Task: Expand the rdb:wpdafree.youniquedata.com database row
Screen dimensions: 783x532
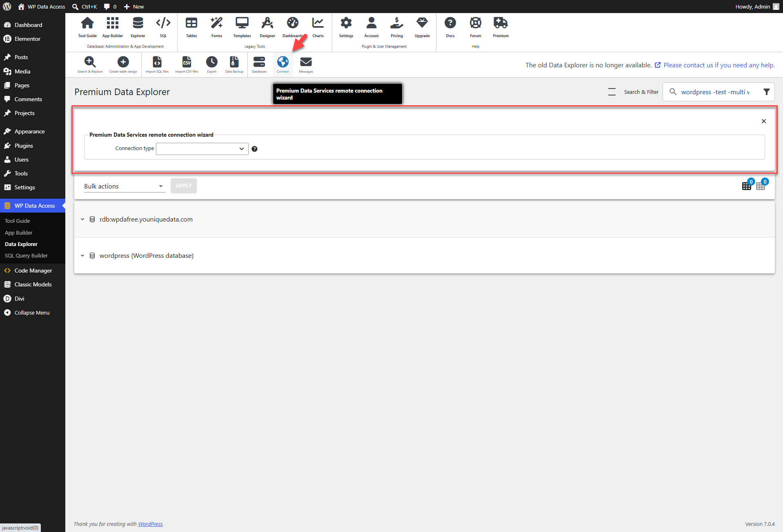Action: pyautogui.click(x=82, y=219)
